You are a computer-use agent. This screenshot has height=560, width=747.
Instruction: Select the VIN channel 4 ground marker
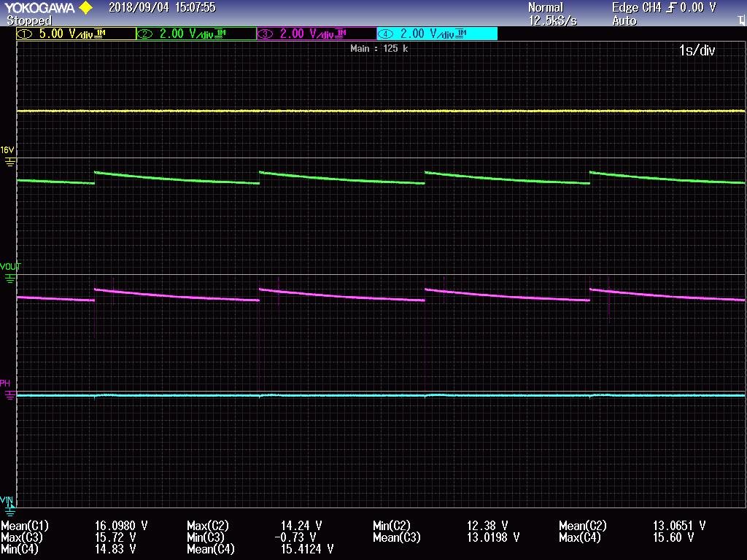tap(9, 512)
